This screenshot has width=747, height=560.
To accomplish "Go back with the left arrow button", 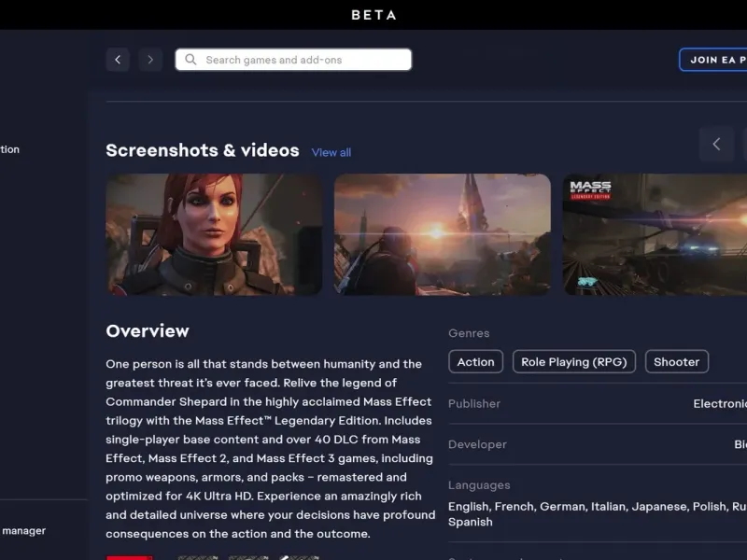I will (x=118, y=60).
